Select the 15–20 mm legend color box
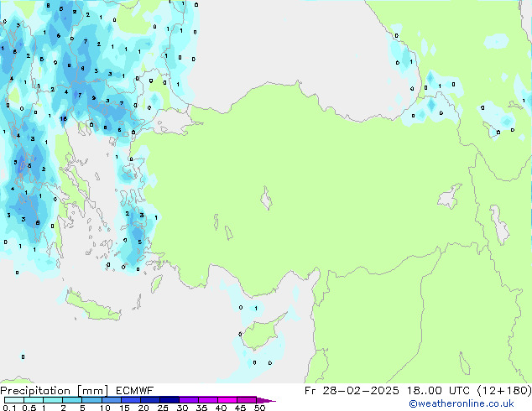Viewport: 532px width, 411px height. [131, 400]
